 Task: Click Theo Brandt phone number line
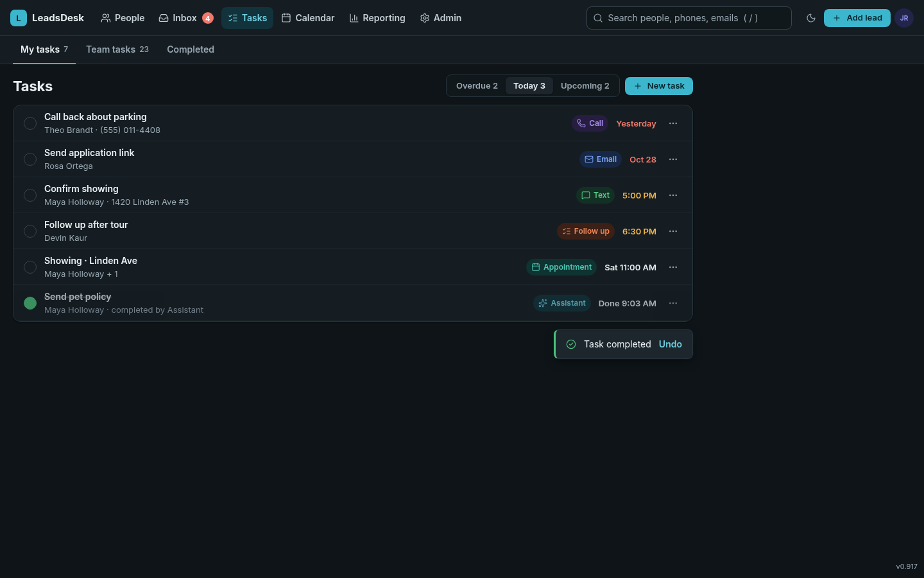tap(102, 130)
